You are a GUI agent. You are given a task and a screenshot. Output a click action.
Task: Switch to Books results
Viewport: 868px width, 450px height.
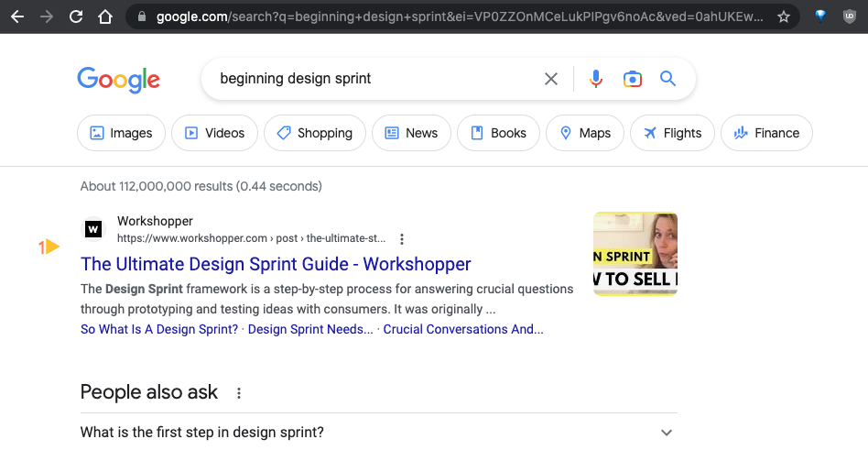[498, 133]
